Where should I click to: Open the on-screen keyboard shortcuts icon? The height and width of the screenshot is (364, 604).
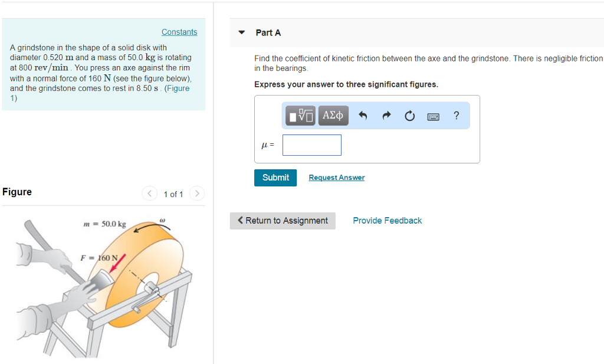pos(433,116)
